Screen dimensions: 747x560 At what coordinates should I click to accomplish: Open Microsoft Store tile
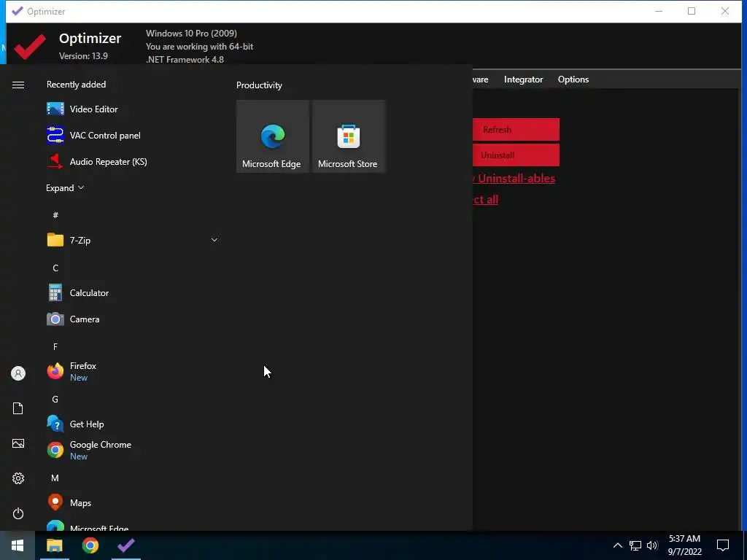tap(348, 136)
